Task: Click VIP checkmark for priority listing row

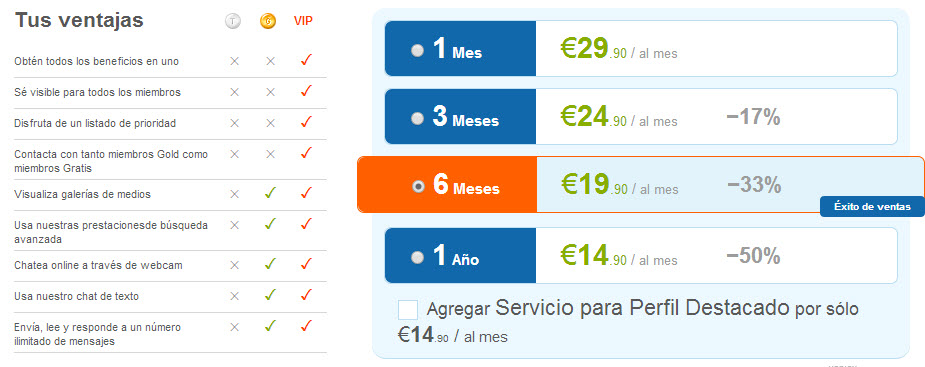Action: pyautogui.click(x=306, y=122)
